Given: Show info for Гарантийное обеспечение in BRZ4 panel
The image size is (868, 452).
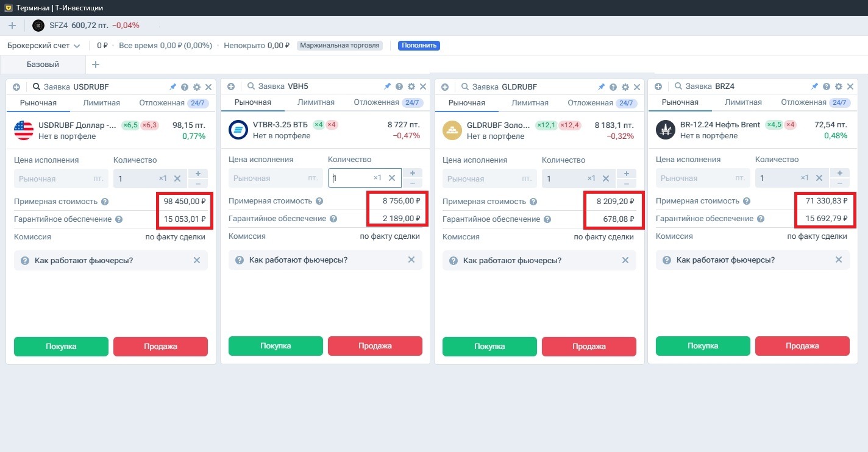Looking at the screenshot, I should [x=761, y=218].
